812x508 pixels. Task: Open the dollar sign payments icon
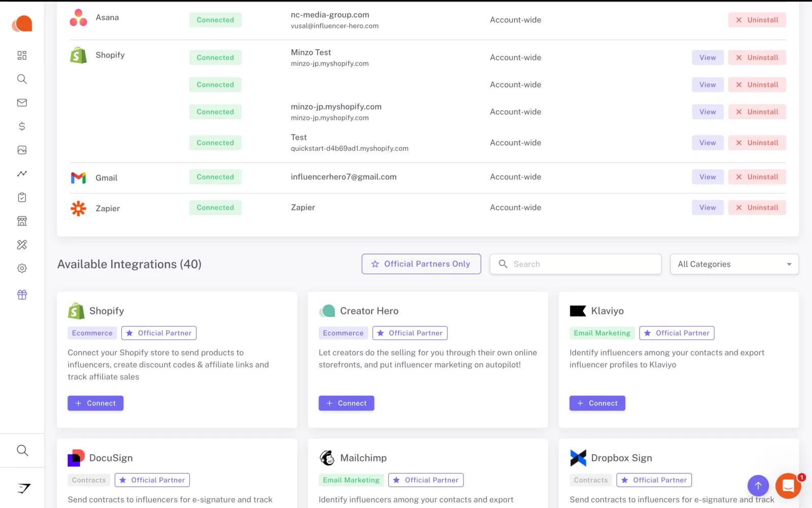tap(22, 126)
